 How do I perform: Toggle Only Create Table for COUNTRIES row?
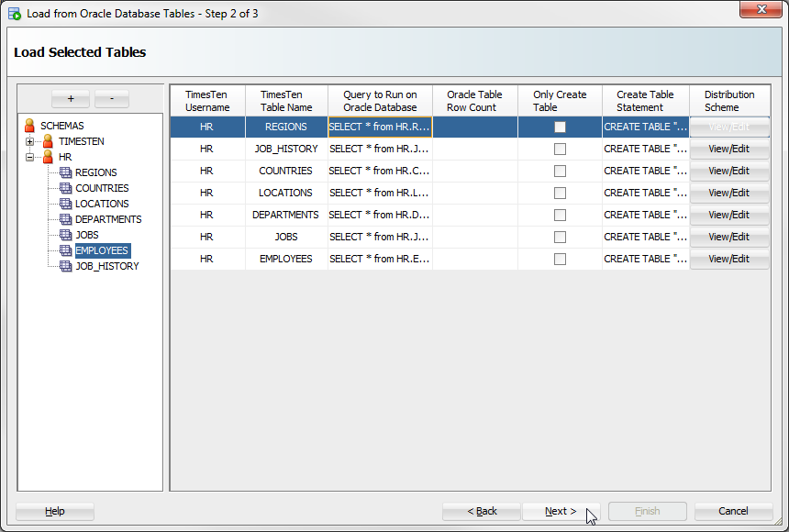point(560,172)
